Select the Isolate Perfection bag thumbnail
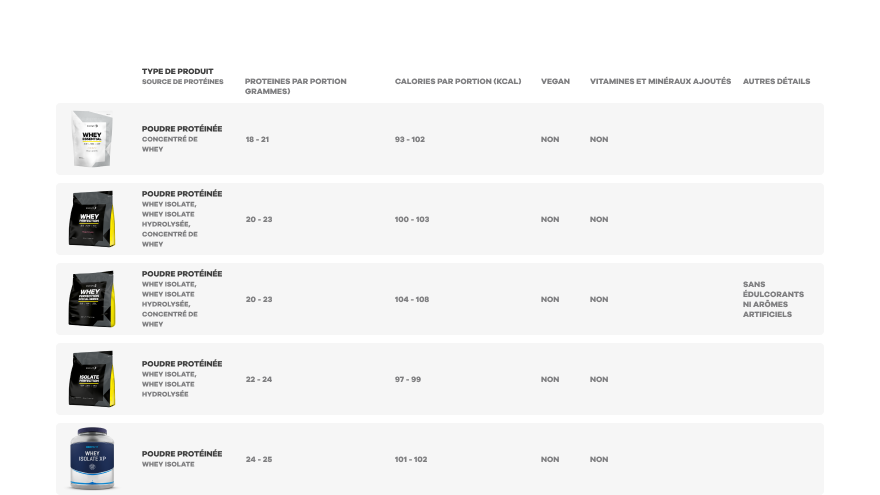Image resolution: width=880 pixels, height=495 pixels. point(92,379)
